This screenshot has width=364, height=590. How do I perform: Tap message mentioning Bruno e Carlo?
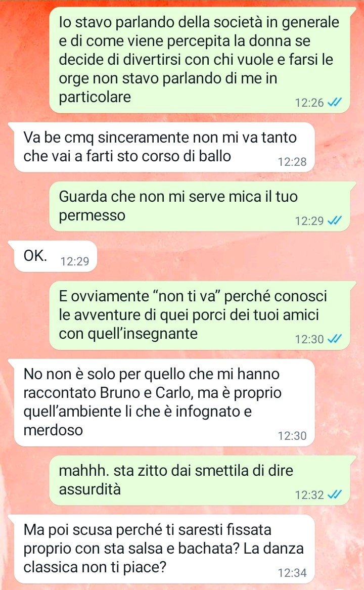164,402
